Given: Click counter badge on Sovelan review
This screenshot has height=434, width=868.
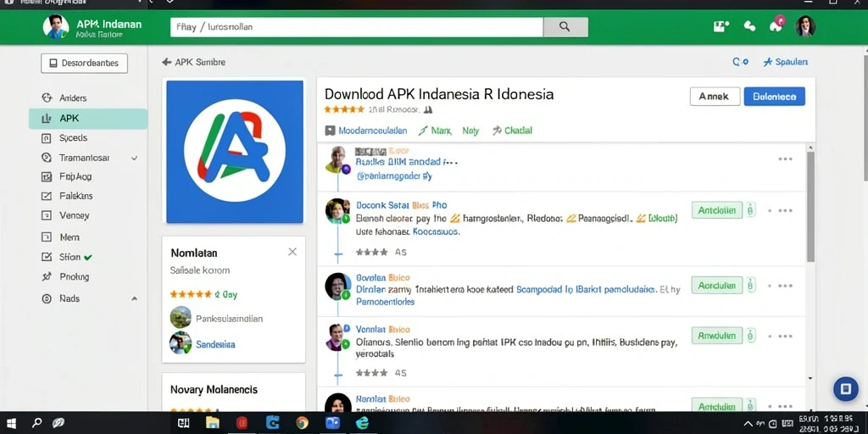Looking at the screenshot, I should pos(751,286).
